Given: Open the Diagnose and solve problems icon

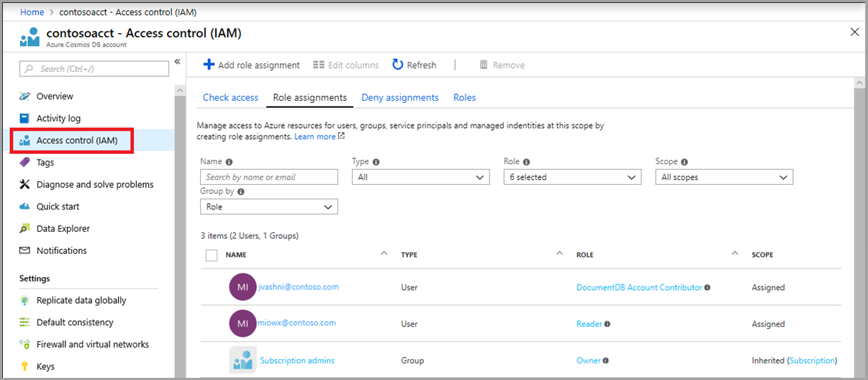Looking at the screenshot, I should pos(25,185).
